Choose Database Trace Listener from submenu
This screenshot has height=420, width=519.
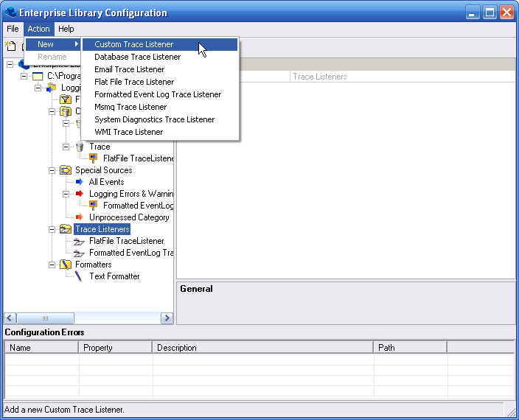pos(137,57)
